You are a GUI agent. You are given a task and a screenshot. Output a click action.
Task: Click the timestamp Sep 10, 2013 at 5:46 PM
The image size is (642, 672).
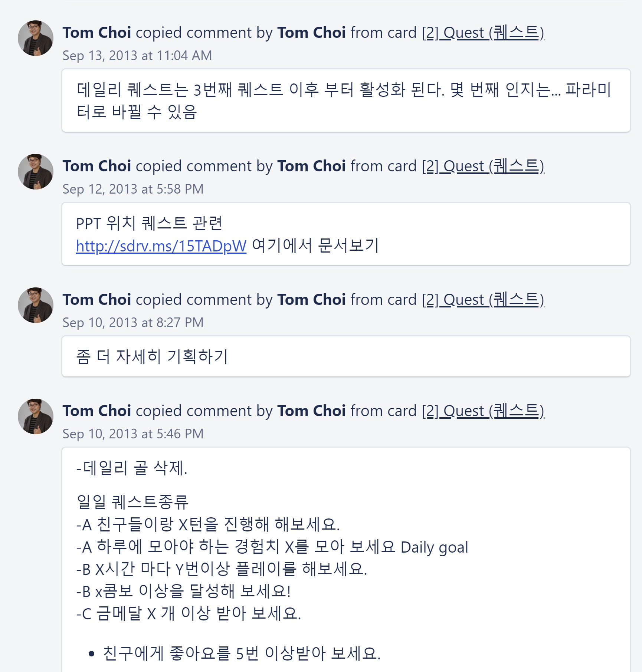click(133, 434)
